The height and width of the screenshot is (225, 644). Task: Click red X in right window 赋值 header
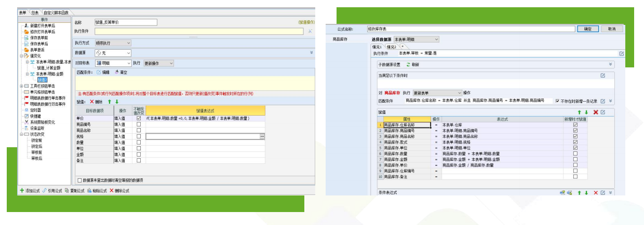[x=595, y=112]
